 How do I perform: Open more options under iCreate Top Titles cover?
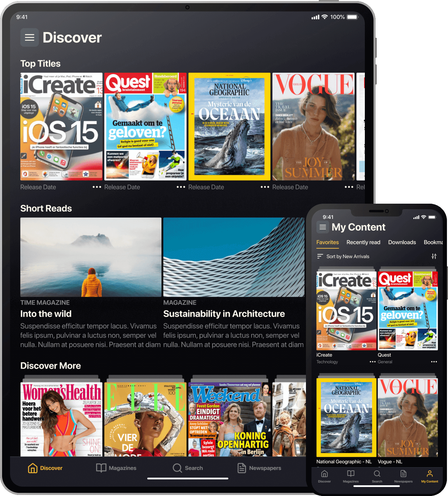point(97,187)
